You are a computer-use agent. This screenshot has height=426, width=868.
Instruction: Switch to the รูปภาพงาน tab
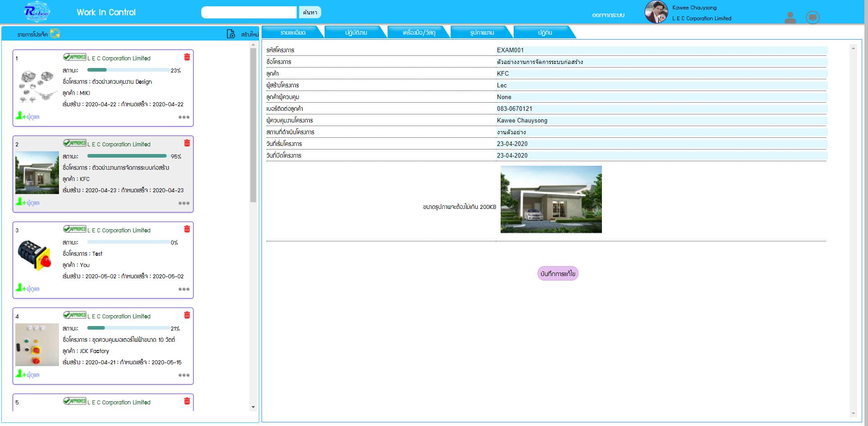482,32
